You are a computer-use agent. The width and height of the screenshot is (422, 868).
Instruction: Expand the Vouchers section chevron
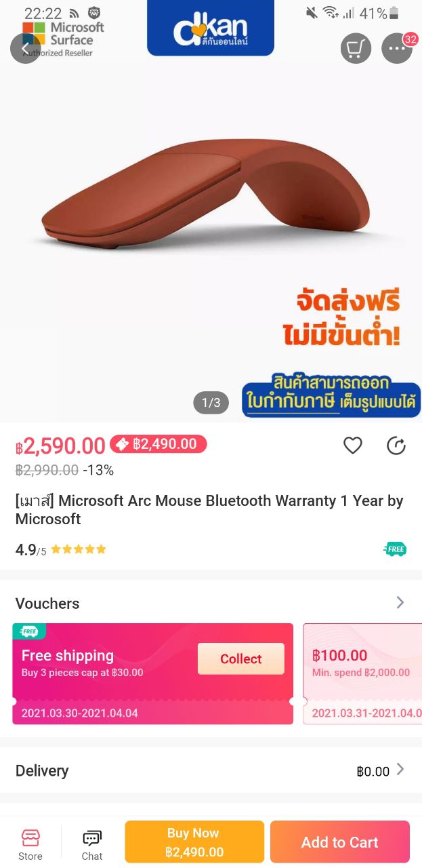click(x=400, y=603)
